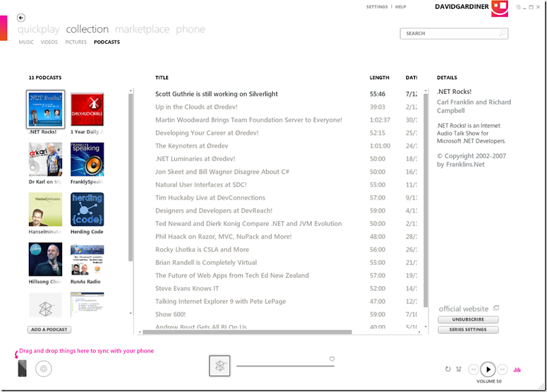This screenshot has width=547, height=392.
Task: Click the episode list scroll-down arrow
Action: (x=425, y=327)
